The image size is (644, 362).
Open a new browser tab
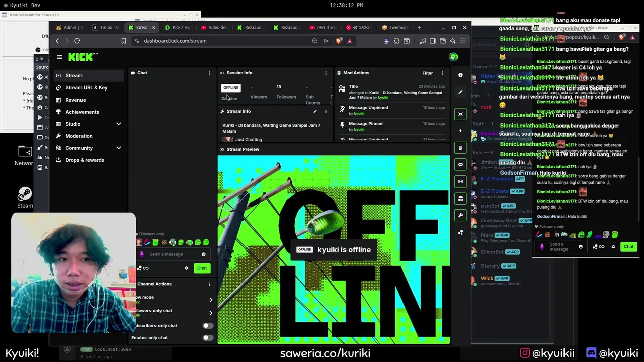coord(419,28)
